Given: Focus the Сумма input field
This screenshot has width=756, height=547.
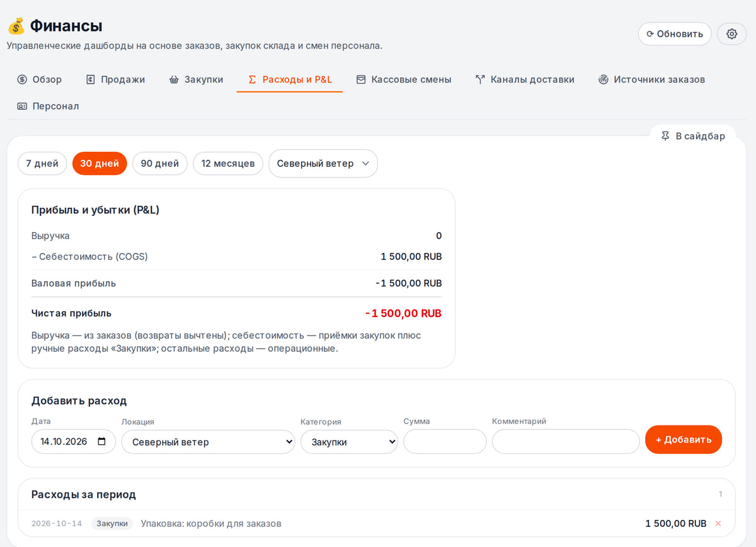Looking at the screenshot, I should tap(445, 441).
